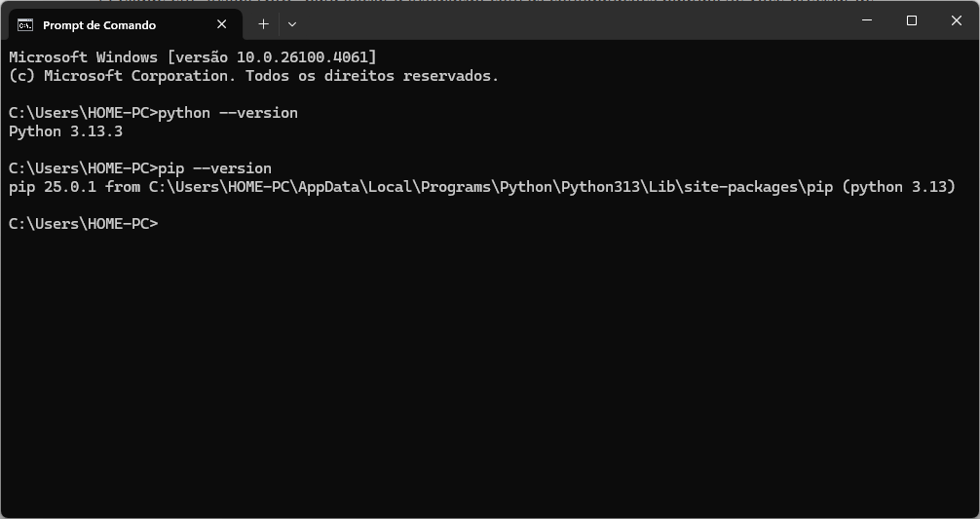Close the terminal window

point(957,20)
